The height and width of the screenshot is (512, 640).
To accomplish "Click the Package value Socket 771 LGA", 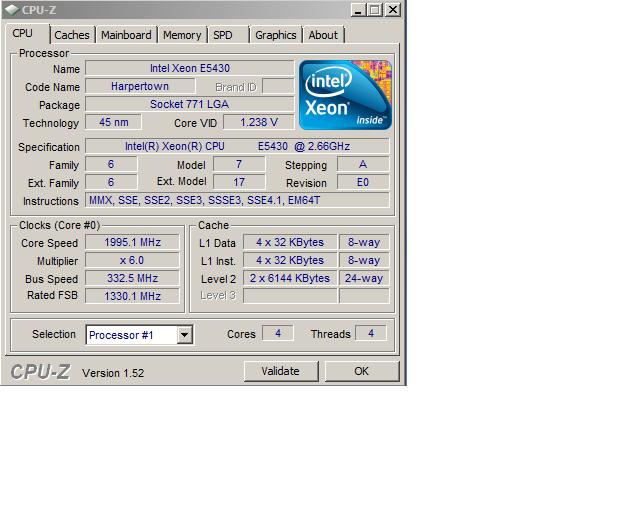I will pyautogui.click(x=189, y=104).
